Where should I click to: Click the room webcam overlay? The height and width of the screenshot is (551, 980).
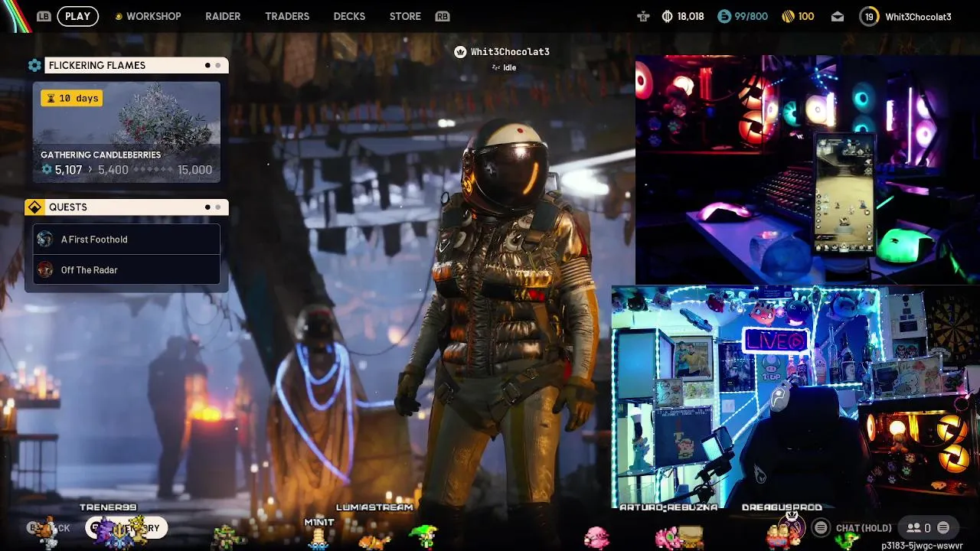pyautogui.click(x=795, y=396)
